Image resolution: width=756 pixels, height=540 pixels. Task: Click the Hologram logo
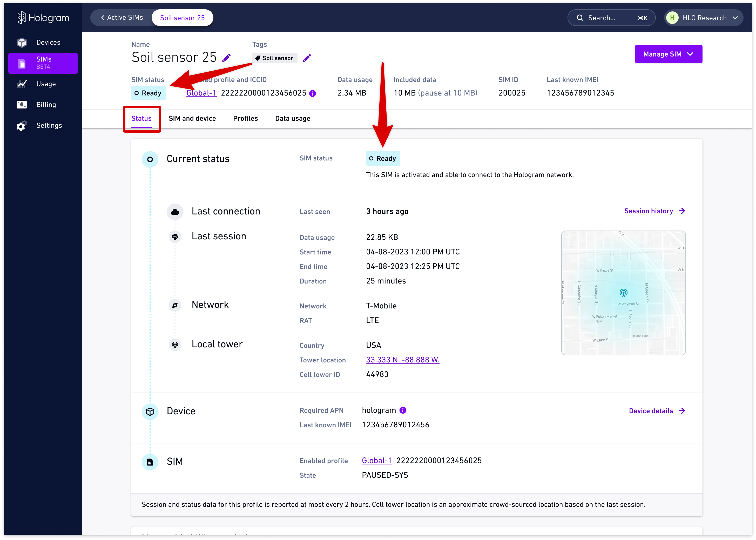pyautogui.click(x=43, y=18)
